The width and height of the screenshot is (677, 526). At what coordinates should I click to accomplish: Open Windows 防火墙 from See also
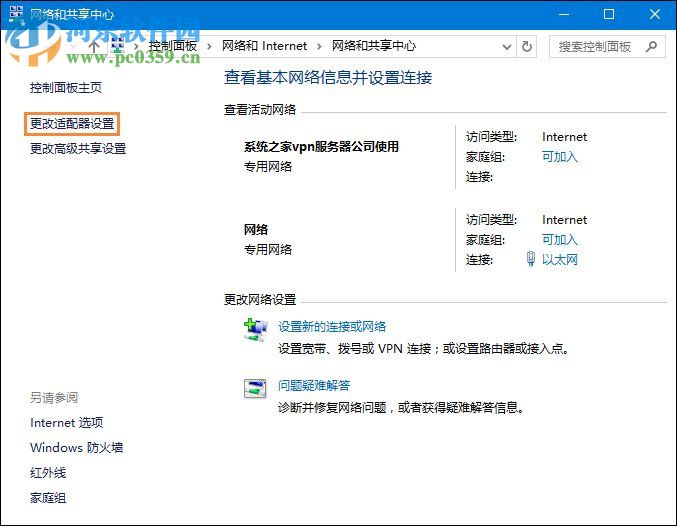[76, 448]
